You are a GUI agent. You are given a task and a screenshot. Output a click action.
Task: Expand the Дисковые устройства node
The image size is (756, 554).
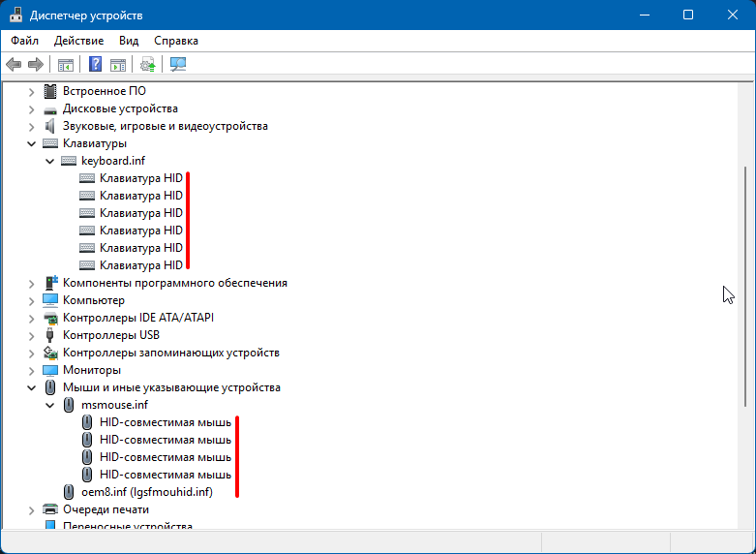(31, 109)
